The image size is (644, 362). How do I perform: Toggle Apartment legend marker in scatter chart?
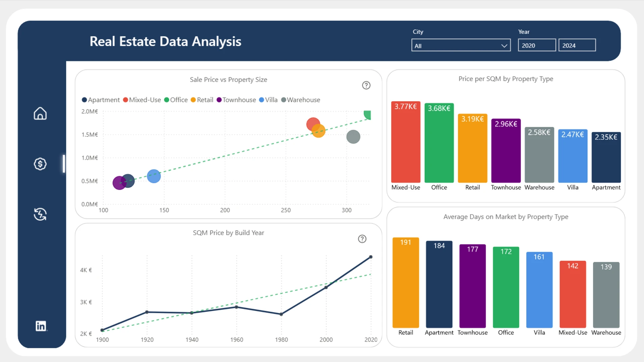tap(85, 100)
